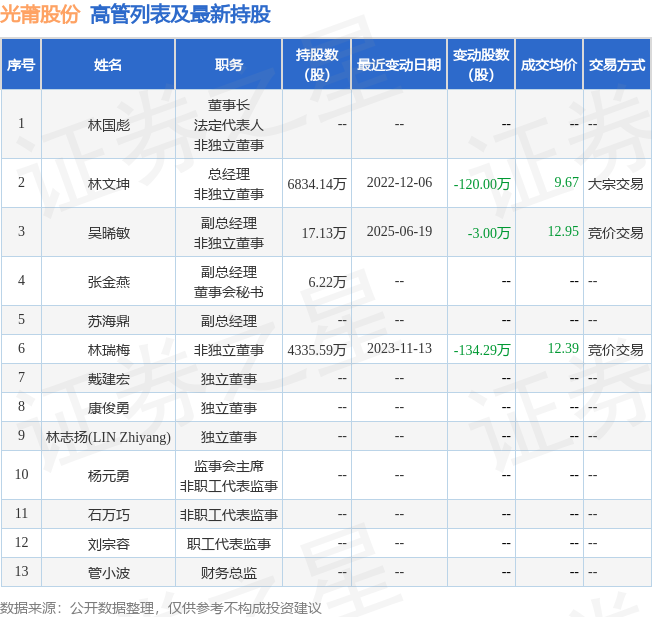Click the serial number 10
This screenshot has width=652, height=617.
click(x=21, y=474)
